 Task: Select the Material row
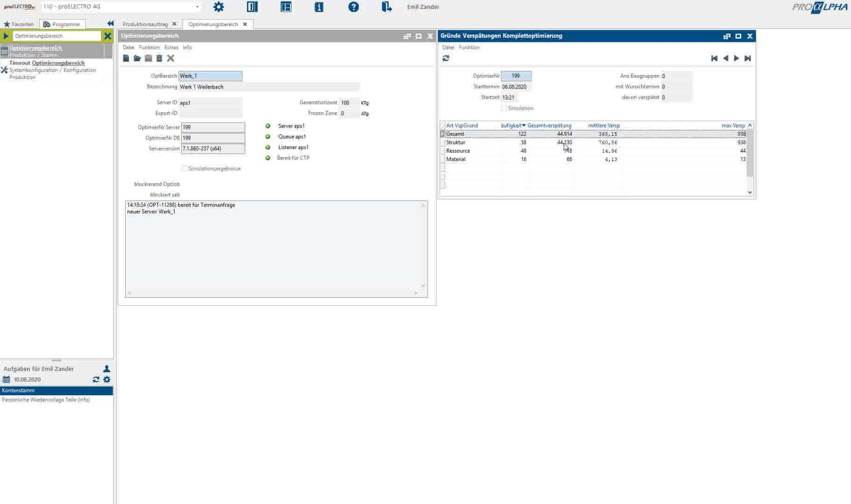point(596,159)
